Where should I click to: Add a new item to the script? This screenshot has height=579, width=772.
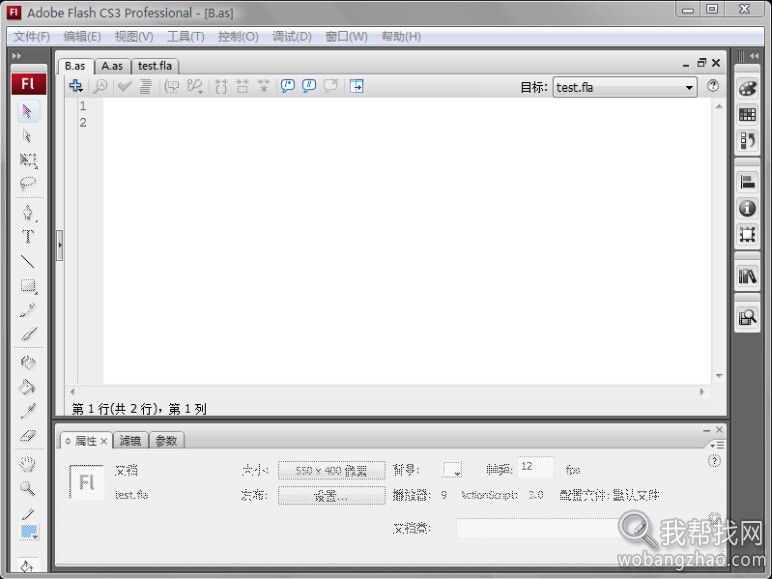coord(76,86)
